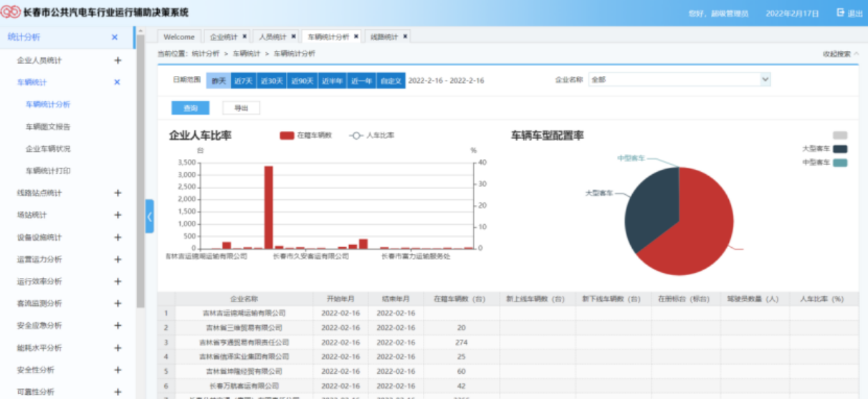The height and width of the screenshot is (399, 868).
Task: Collapse the sidebar with the blue arrow handle
Action: (x=149, y=216)
